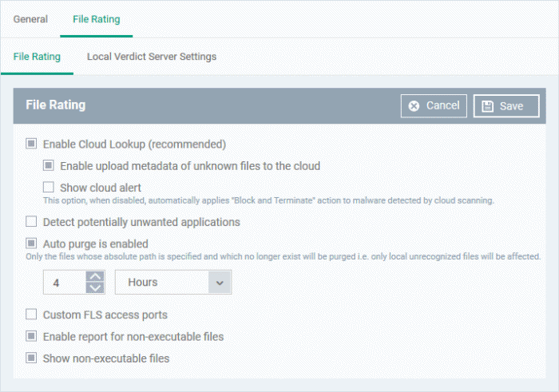Click the Block and Terminate description text

click(x=268, y=200)
